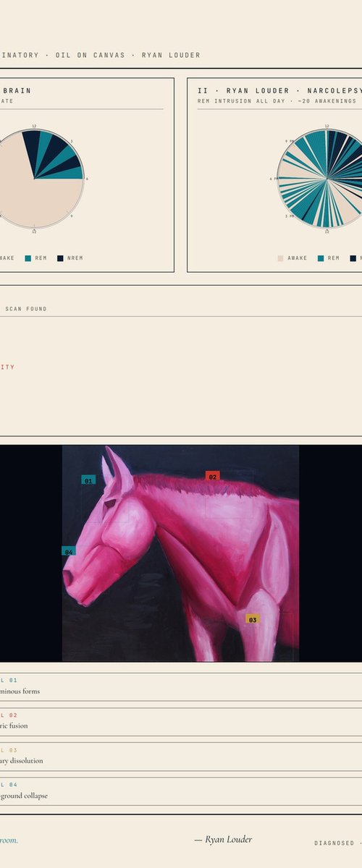Click the 'II · RYAN LOUDER · NARCOLEPSY' heading

click(x=279, y=91)
